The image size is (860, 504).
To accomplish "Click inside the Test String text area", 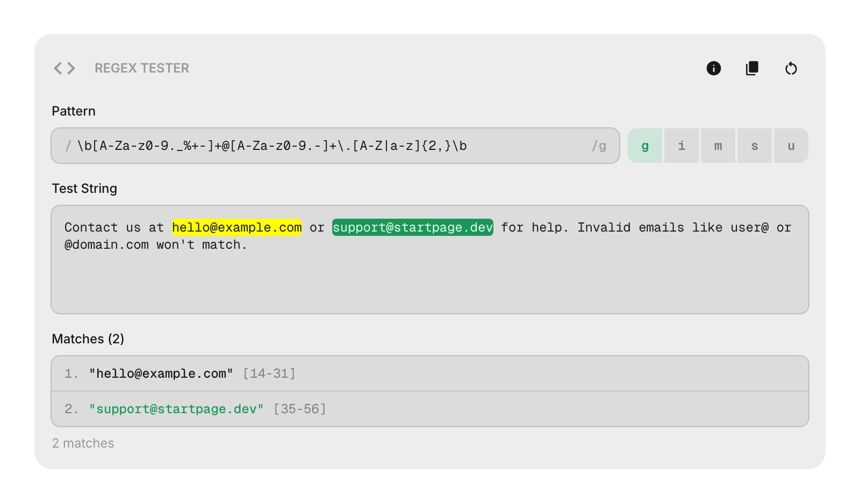I will [x=430, y=279].
